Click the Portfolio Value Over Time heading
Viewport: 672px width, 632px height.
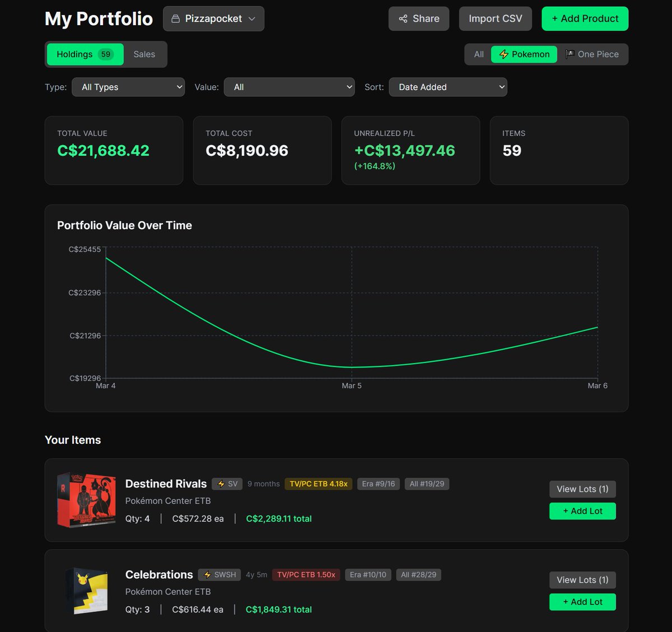124,225
